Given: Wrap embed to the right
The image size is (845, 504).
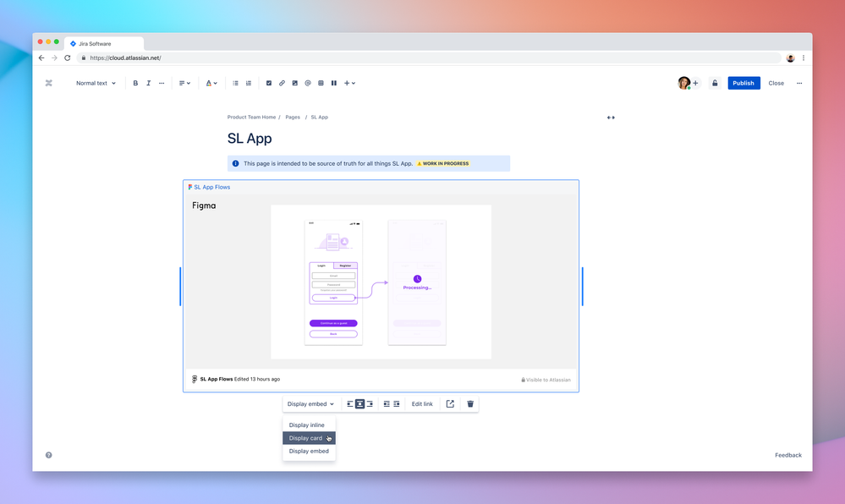Looking at the screenshot, I should (397, 403).
